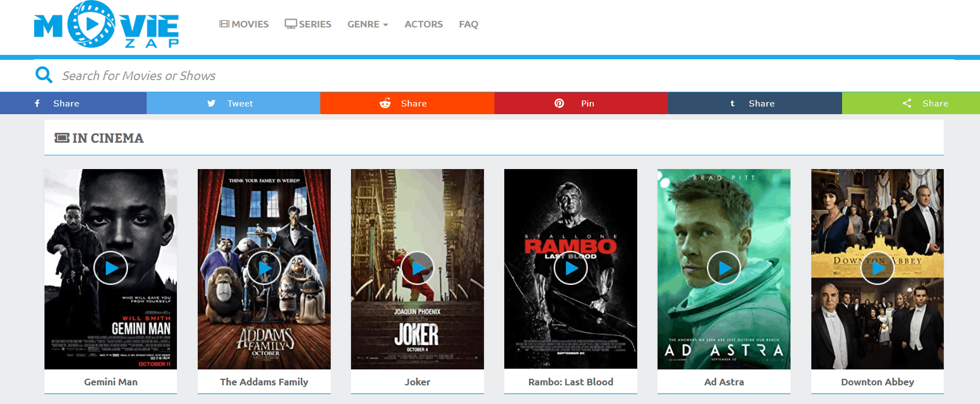Play the Gemini Man poster play icon
Viewport: 980px width, 404px height.
pos(110,268)
